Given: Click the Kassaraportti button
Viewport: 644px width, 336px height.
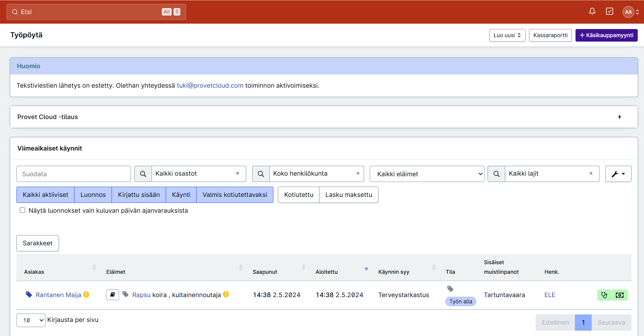Looking at the screenshot, I should coord(550,35).
